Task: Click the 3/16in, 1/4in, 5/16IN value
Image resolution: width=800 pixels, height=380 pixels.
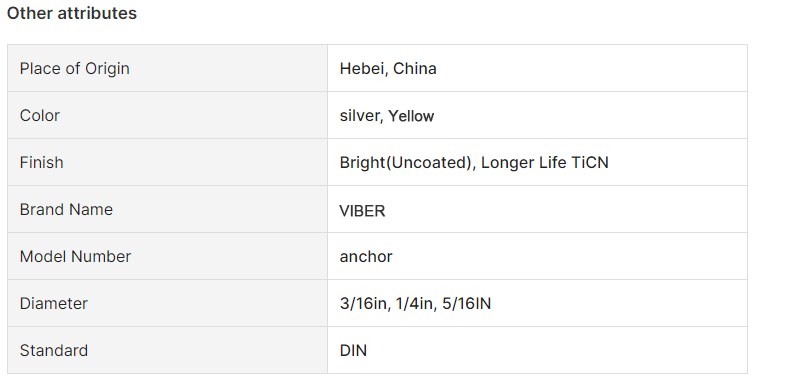Action: [415, 303]
